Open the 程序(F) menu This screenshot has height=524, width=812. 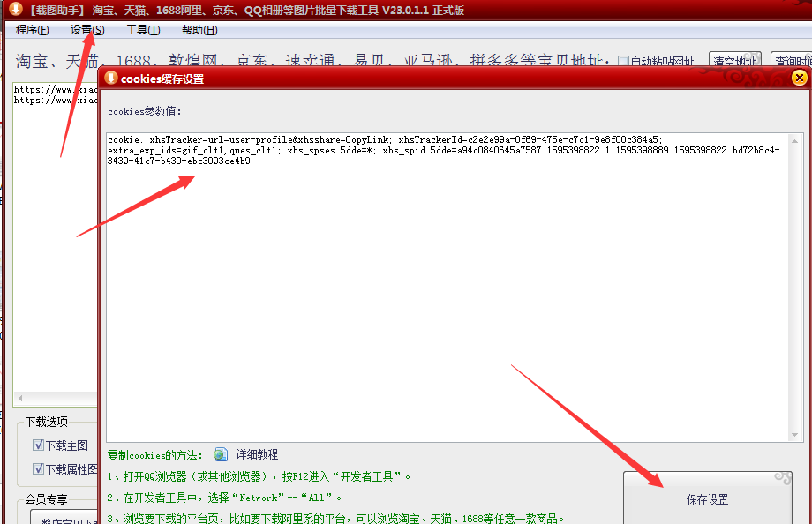point(32,30)
